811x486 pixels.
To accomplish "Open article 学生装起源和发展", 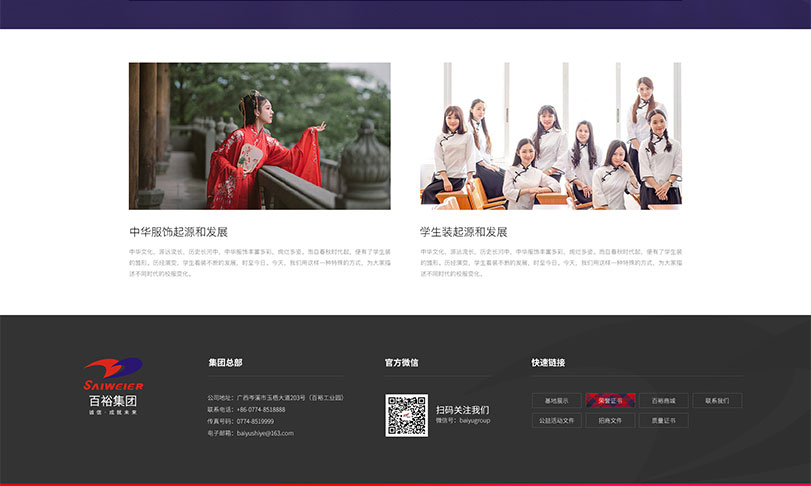I will (463, 232).
